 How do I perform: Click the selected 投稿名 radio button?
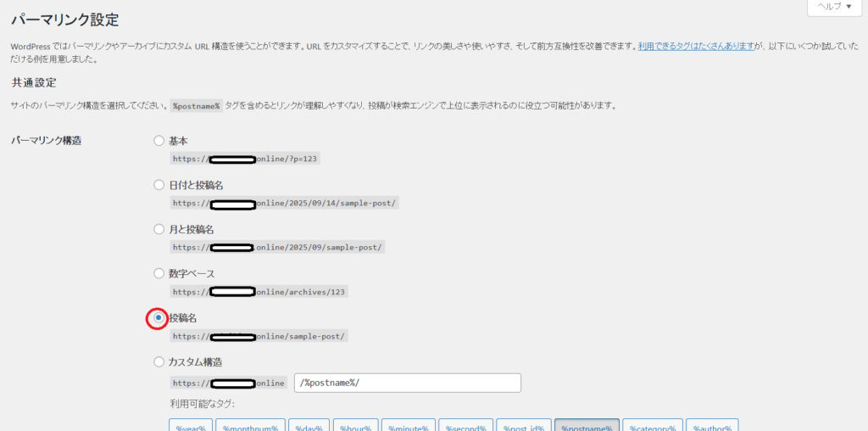[x=158, y=317]
